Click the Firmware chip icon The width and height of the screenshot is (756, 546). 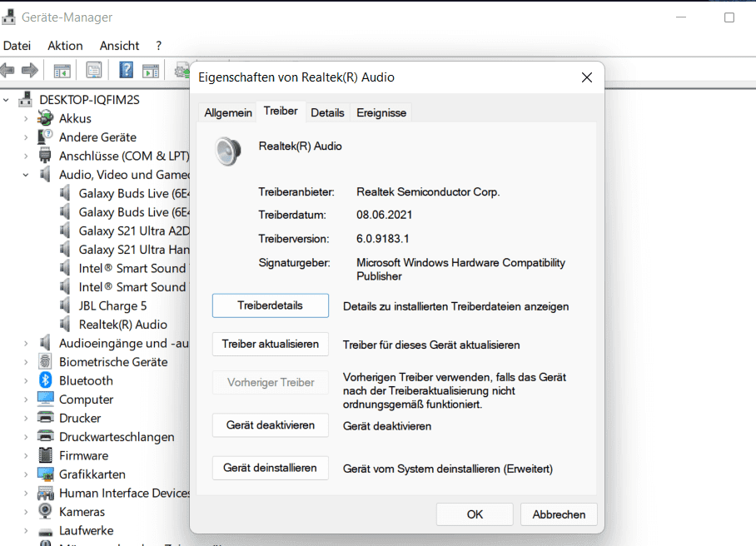[x=46, y=455]
